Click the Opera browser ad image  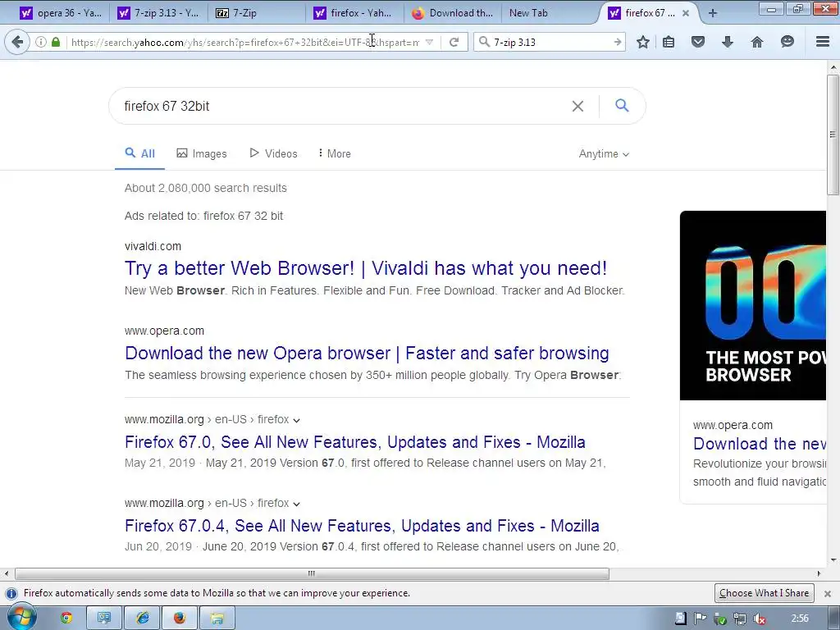tap(753, 305)
